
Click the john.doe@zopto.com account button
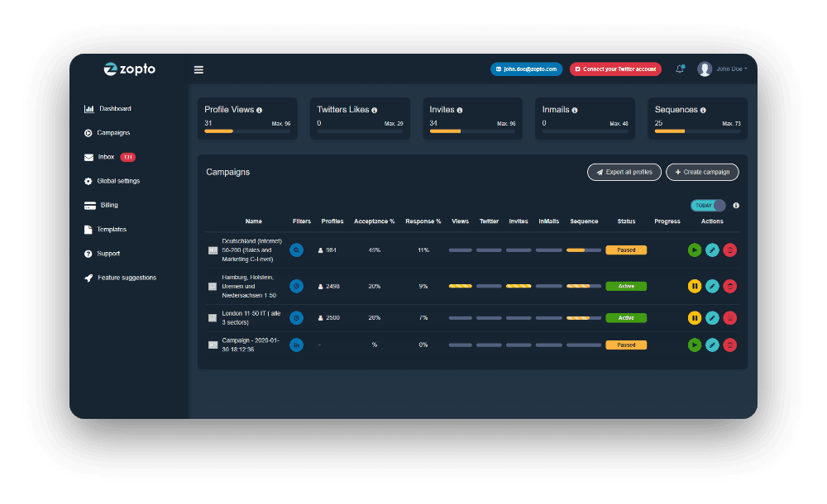pos(526,69)
